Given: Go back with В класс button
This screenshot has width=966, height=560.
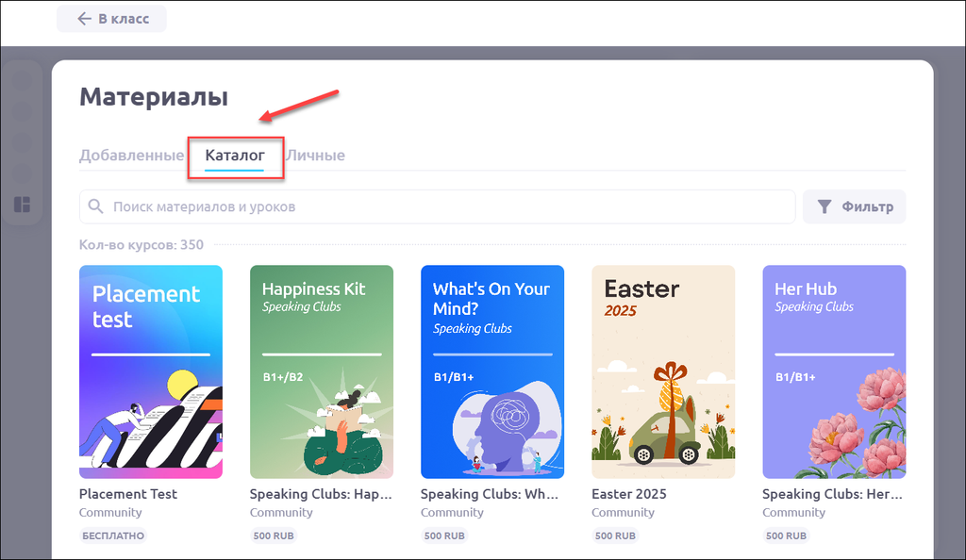Looking at the screenshot, I should (x=112, y=19).
